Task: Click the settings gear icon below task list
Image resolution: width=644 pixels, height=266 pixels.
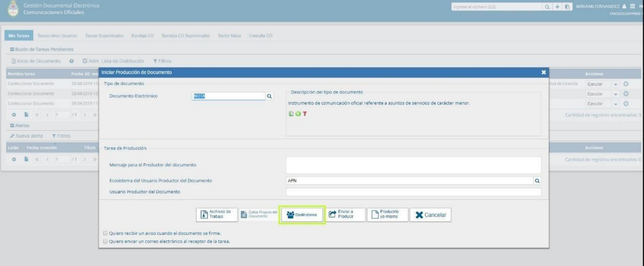Action: pos(14,114)
